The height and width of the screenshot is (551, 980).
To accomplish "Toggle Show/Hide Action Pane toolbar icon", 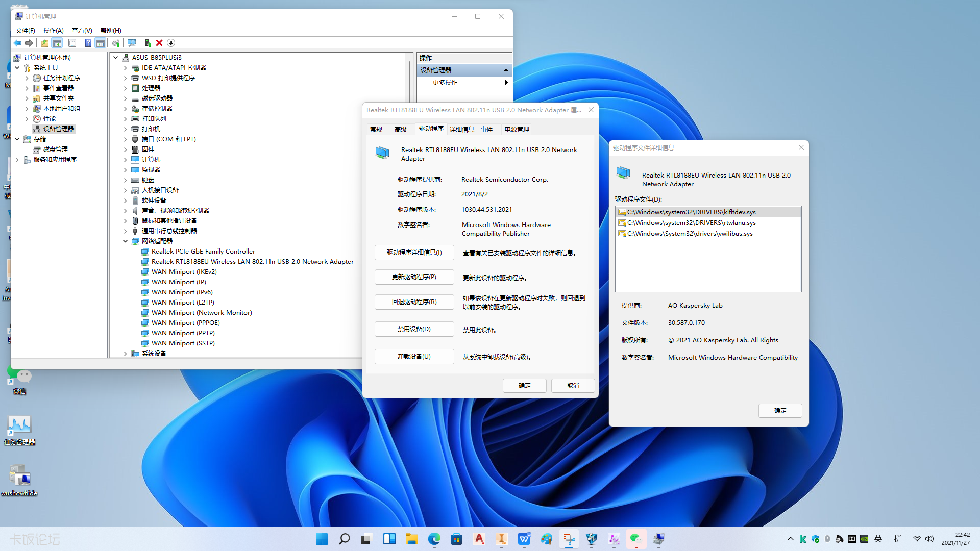I will [101, 43].
